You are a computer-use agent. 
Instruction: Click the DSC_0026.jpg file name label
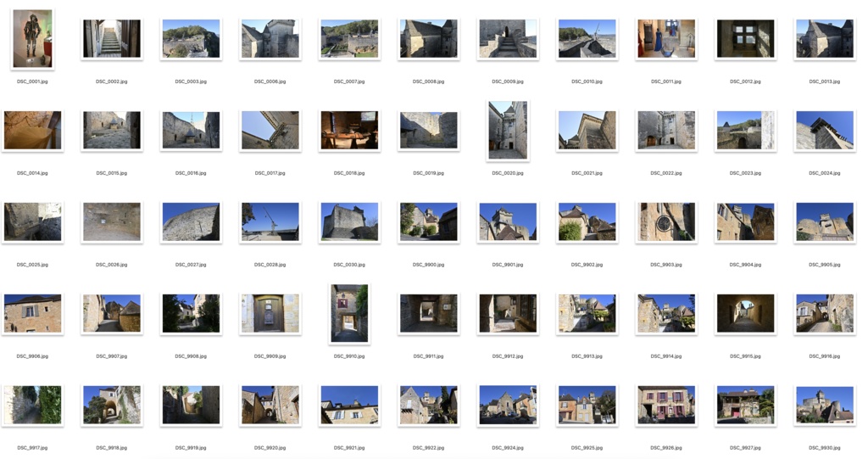coord(112,265)
